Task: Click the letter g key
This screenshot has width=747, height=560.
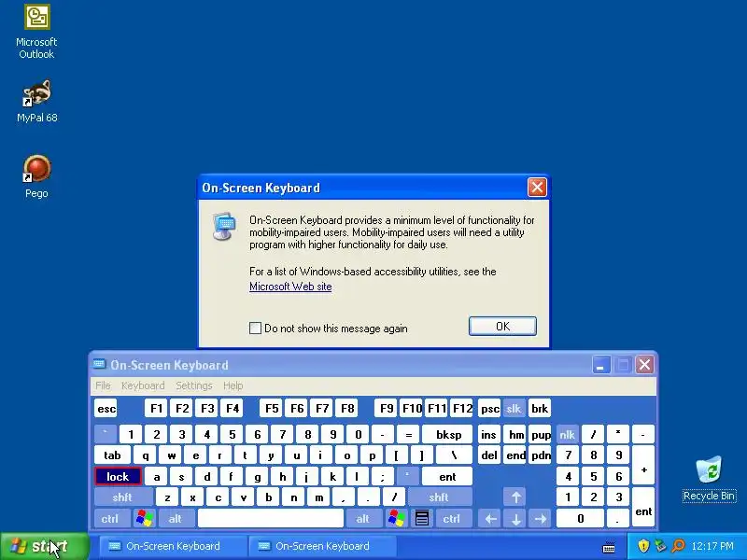Action: [258, 476]
